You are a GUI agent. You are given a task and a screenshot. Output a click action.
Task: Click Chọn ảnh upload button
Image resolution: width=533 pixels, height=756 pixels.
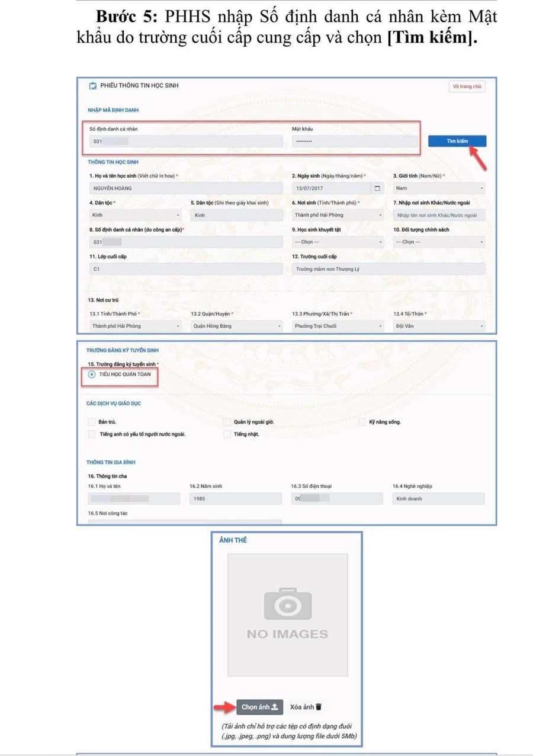[259, 707]
